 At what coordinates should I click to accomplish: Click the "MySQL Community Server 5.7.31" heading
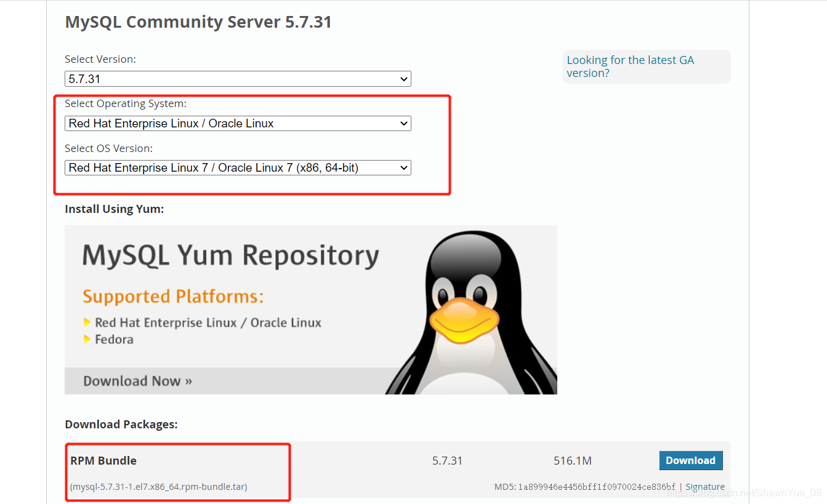tap(198, 22)
